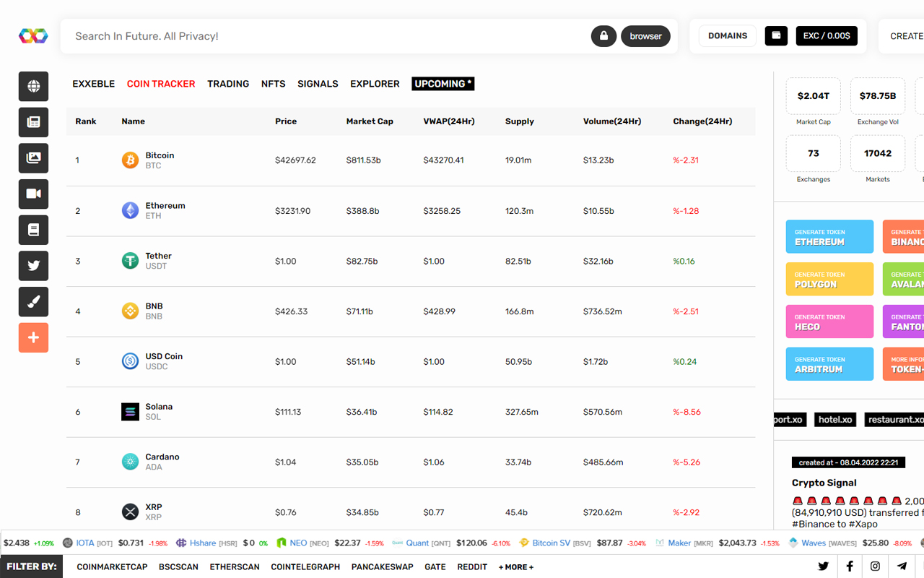Image resolution: width=924 pixels, height=578 pixels.
Task: Click the Bitcoin logo icon next to BTC
Action: point(130,160)
